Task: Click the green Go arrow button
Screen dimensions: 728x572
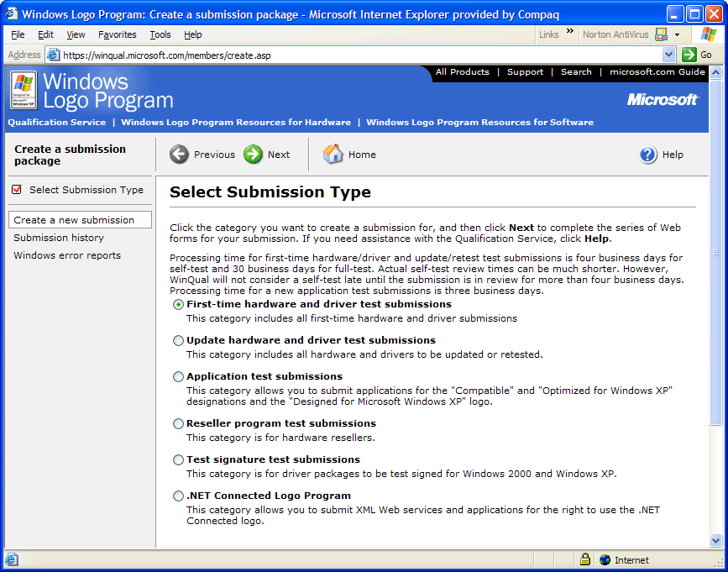Action: coord(689,55)
